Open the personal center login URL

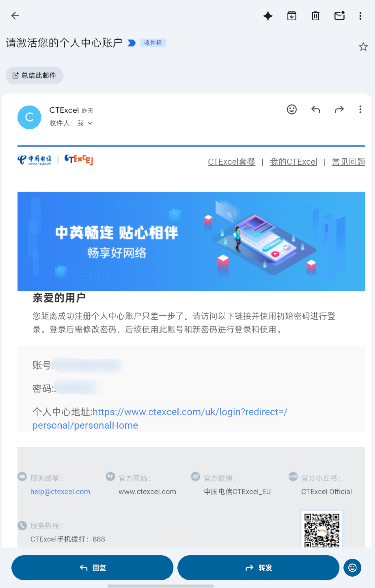click(x=160, y=419)
